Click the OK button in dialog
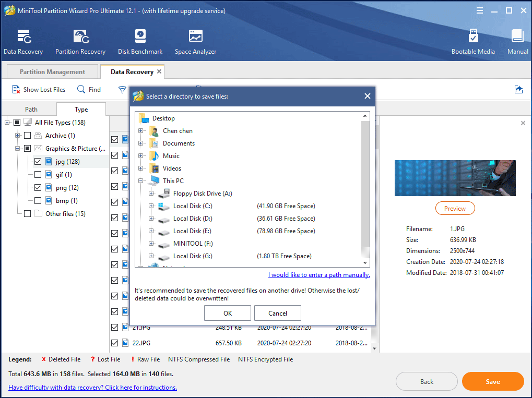 [x=228, y=313]
